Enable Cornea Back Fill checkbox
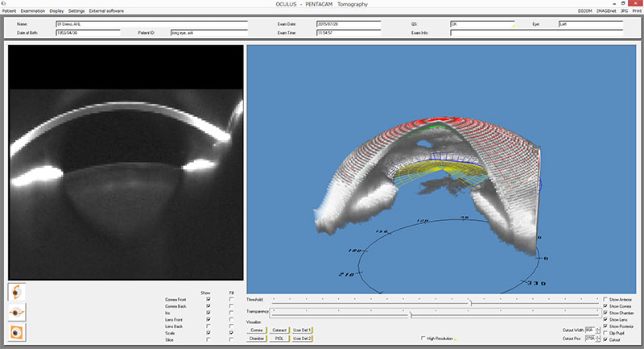The image size is (644, 349). tap(231, 305)
